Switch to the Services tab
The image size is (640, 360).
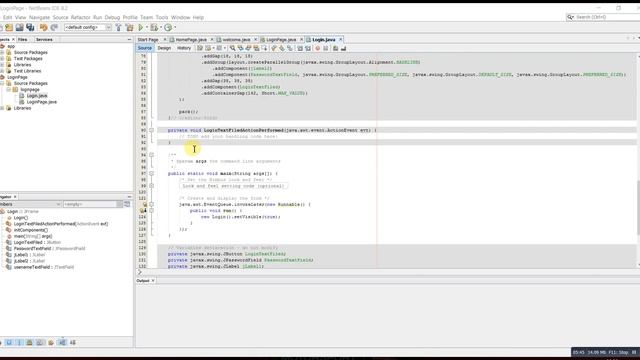pos(44,40)
